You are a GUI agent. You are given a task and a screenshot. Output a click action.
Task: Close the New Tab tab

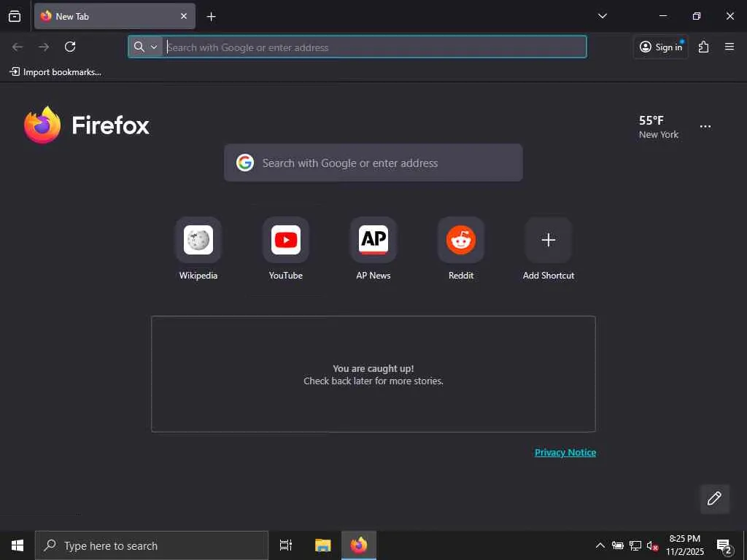pos(183,16)
